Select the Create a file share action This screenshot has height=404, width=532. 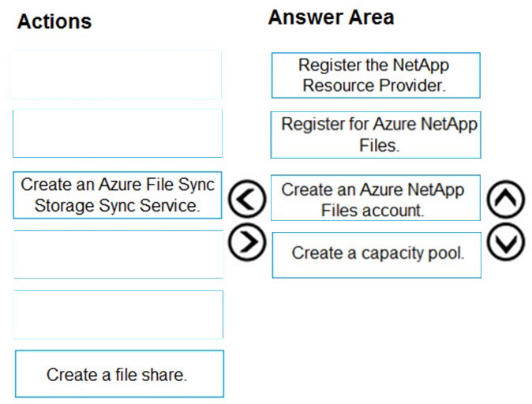(x=119, y=374)
